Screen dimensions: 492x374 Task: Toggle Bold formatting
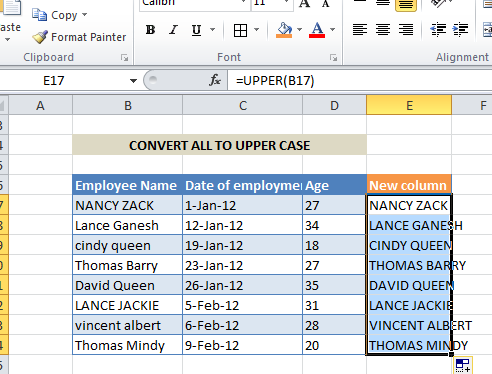[150, 30]
